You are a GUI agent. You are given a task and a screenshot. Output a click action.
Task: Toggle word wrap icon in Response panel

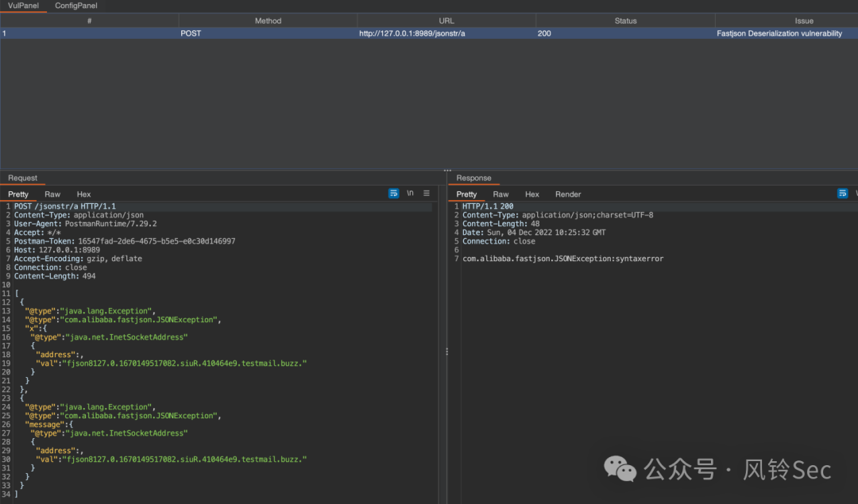843,194
